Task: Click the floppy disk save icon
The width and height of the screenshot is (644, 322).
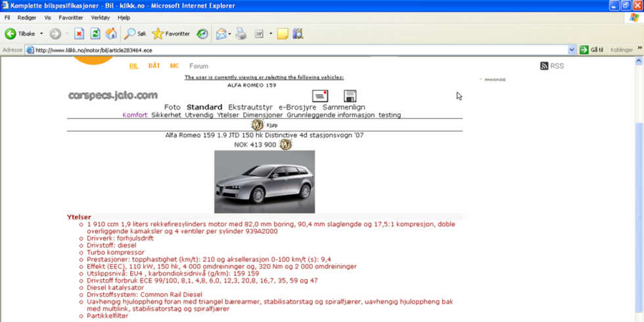Action: 350,96
